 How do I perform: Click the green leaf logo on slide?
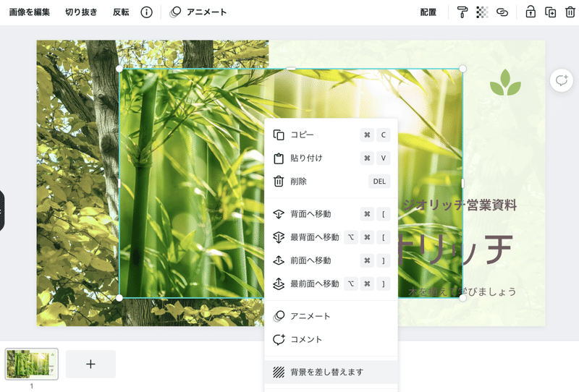505,82
